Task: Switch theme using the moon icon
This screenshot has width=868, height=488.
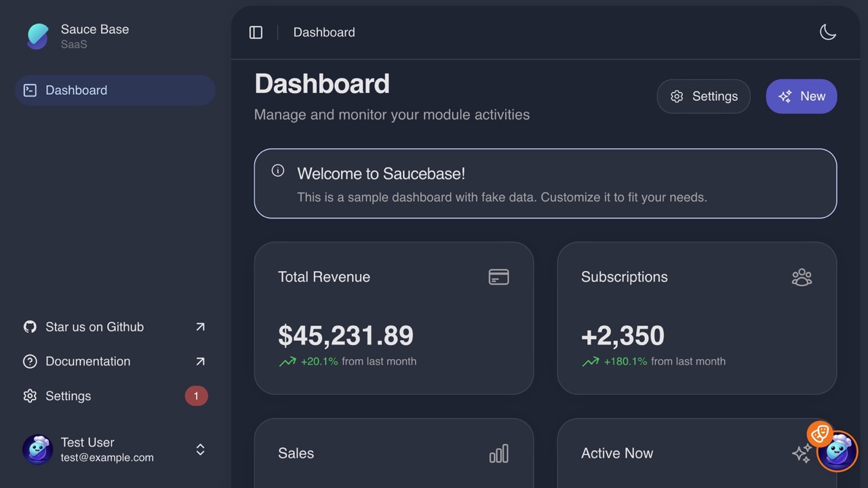Action: [827, 33]
